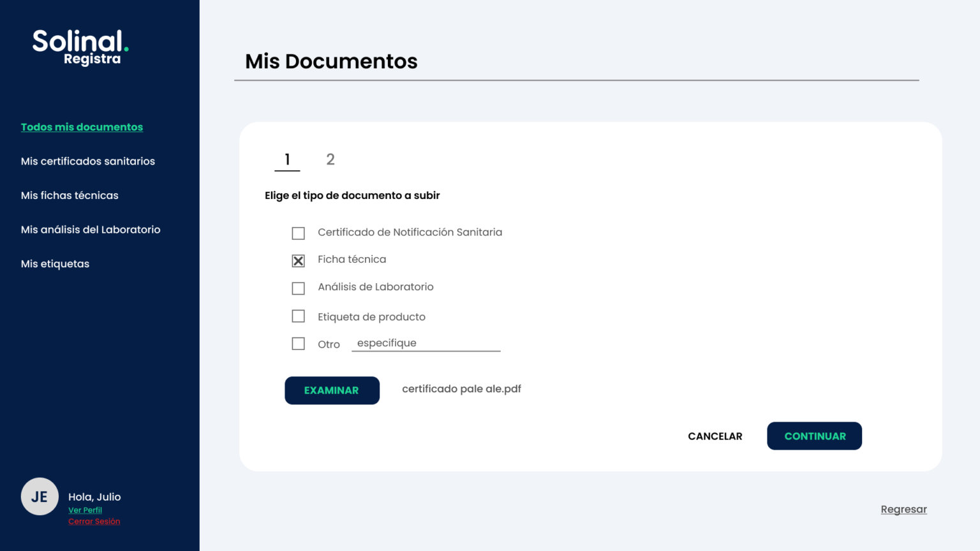Click the JE profile avatar
Screen dimensions: 980x551
coord(40,496)
